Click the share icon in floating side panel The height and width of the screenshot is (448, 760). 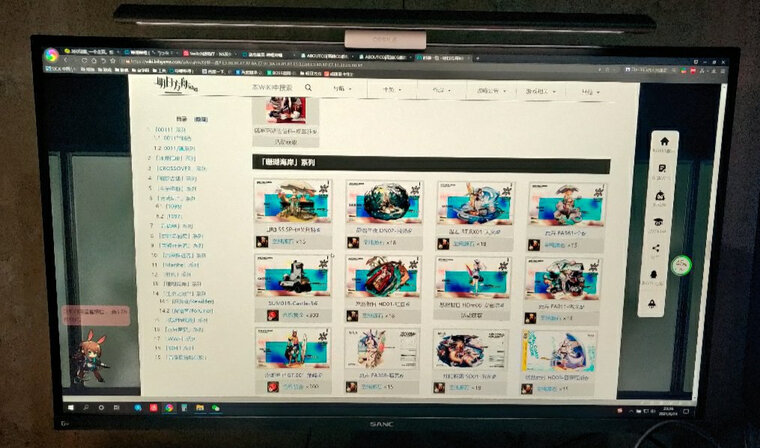(x=656, y=248)
